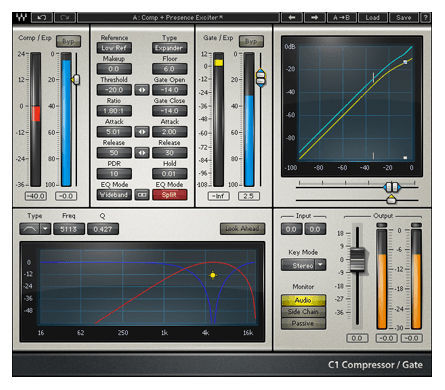Click the Save preset menu
This screenshot has height=390, width=445.
point(404,17)
